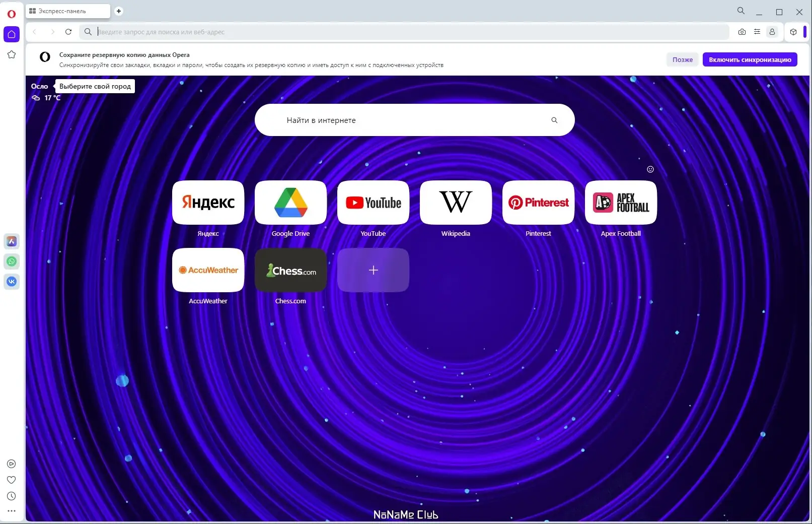The height and width of the screenshot is (524, 812).
Task: Open the sidebar three-dots settings
Action: tap(12, 511)
